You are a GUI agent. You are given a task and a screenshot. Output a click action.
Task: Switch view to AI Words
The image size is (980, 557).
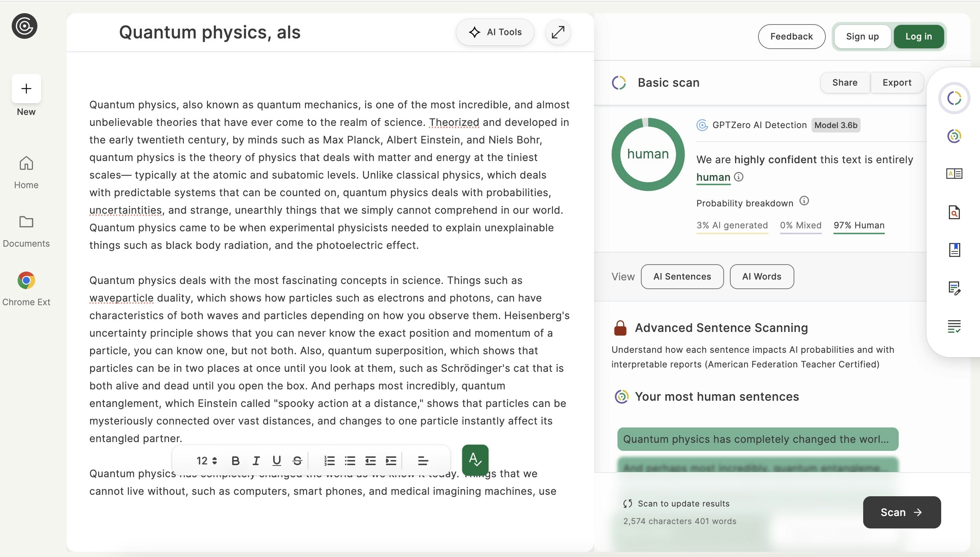[761, 276]
